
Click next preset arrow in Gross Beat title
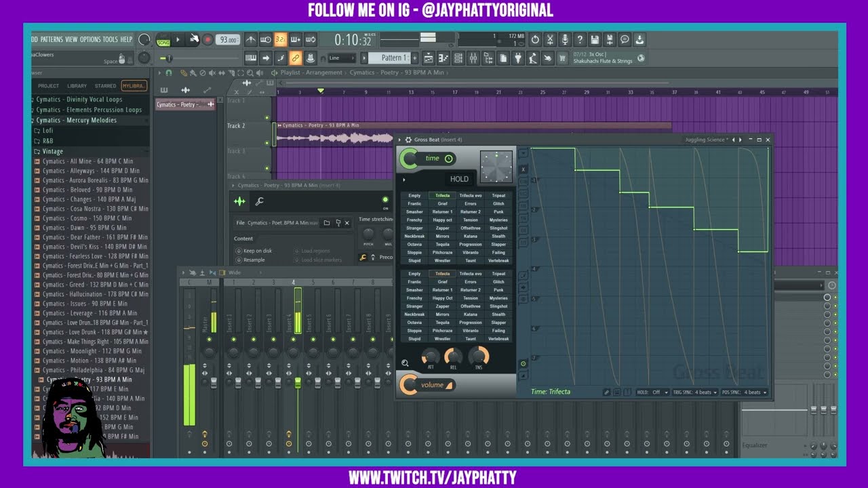tap(740, 140)
